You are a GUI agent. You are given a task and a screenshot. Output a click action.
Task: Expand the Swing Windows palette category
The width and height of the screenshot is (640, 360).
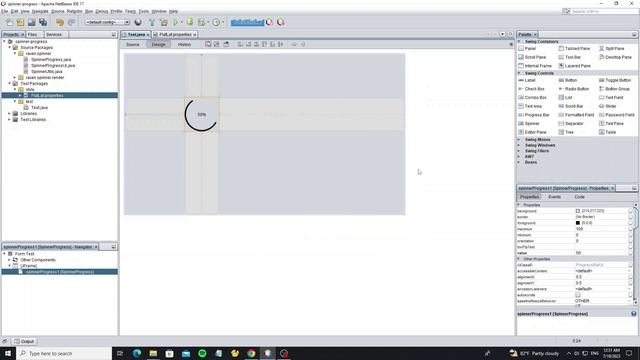click(x=519, y=145)
